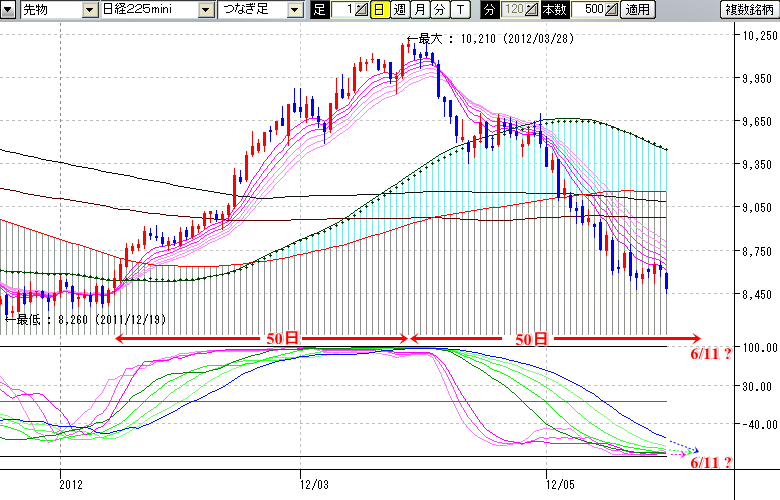
Task: Click the 100.00 indicator axis label
Action: [x=760, y=348]
